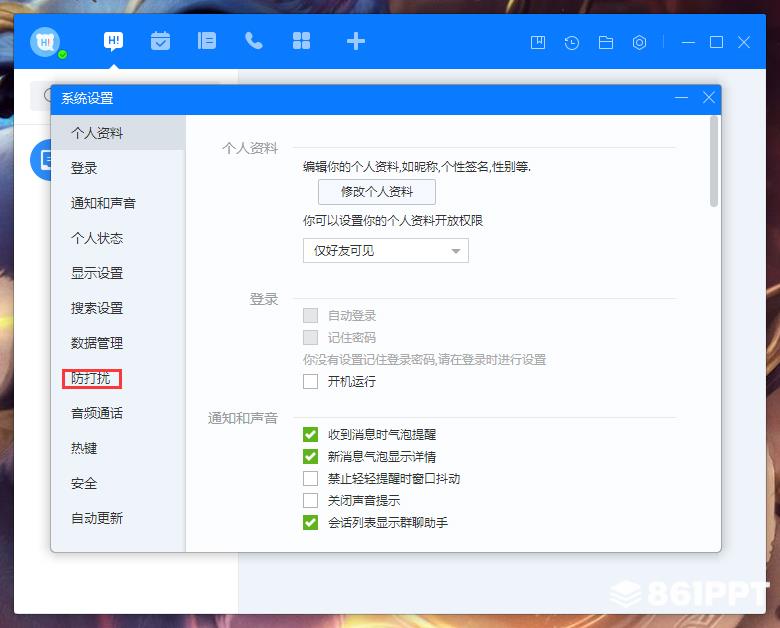Viewport: 780px width, 628px height.
Task: Open 防打扰 settings section
Action: 118,378
